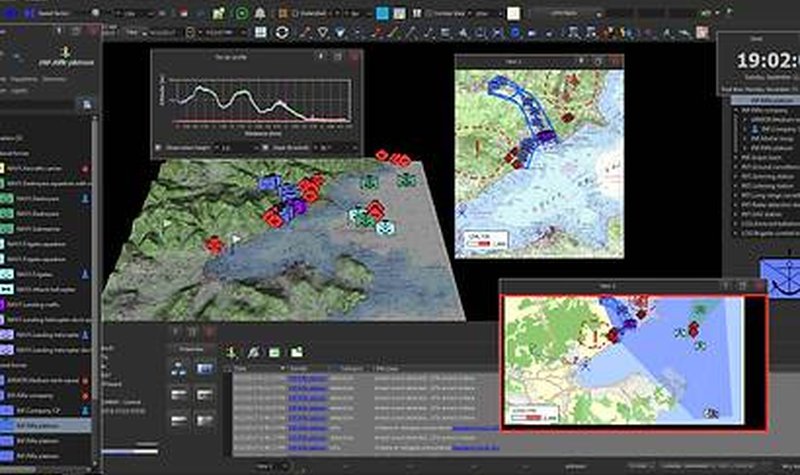800x475 pixels.
Task: Click the 19:02 clock display
Action: (x=767, y=61)
